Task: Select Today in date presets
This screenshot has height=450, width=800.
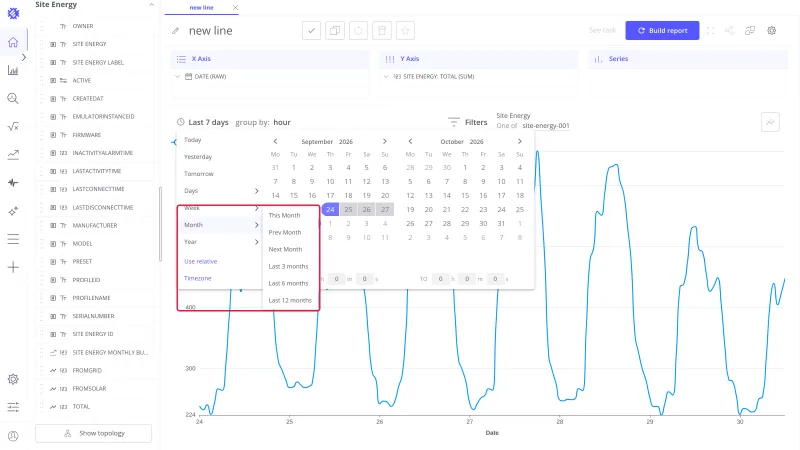Action: point(192,140)
